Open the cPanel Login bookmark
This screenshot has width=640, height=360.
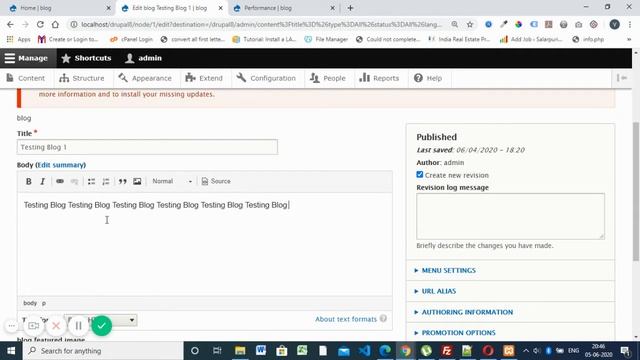click(x=131, y=39)
